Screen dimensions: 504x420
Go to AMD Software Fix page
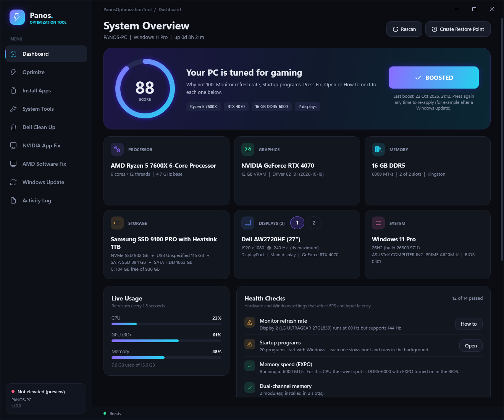pyautogui.click(x=46, y=164)
